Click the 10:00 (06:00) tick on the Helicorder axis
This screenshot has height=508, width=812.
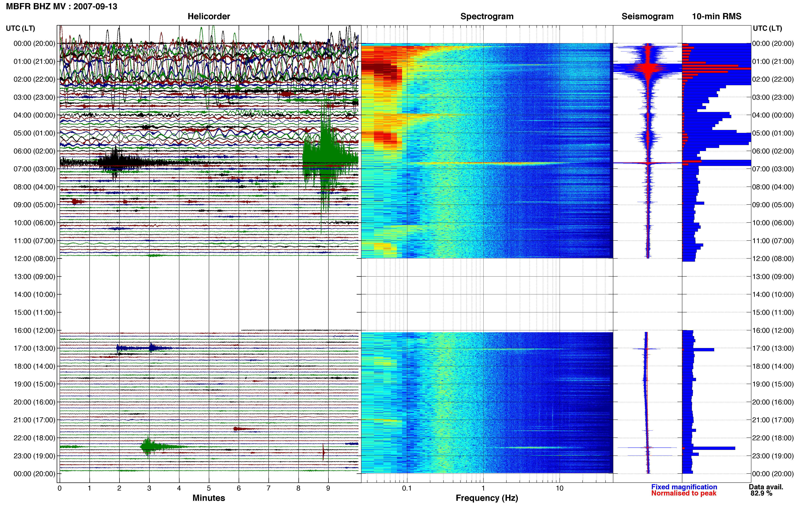34,223
